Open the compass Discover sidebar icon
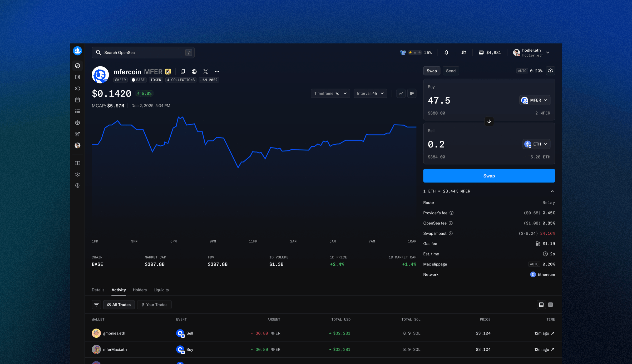 (x=77, y=66)
